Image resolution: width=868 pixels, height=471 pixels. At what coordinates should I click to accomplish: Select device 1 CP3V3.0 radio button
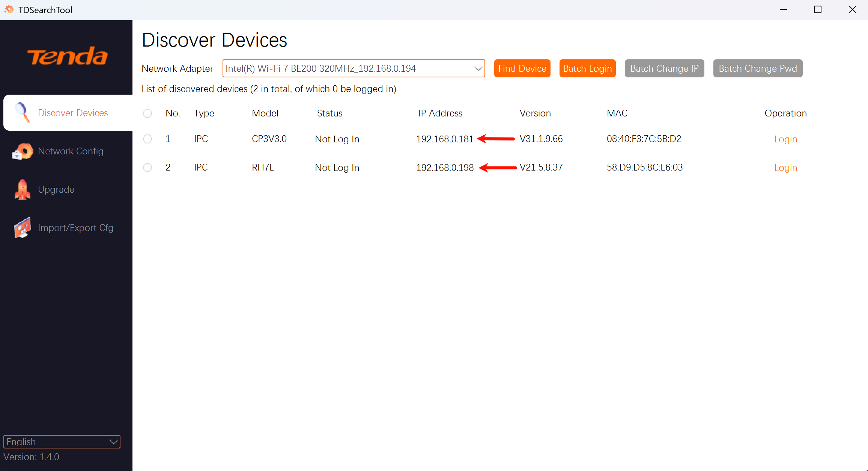pyautogui.click(x=147, y=139)
